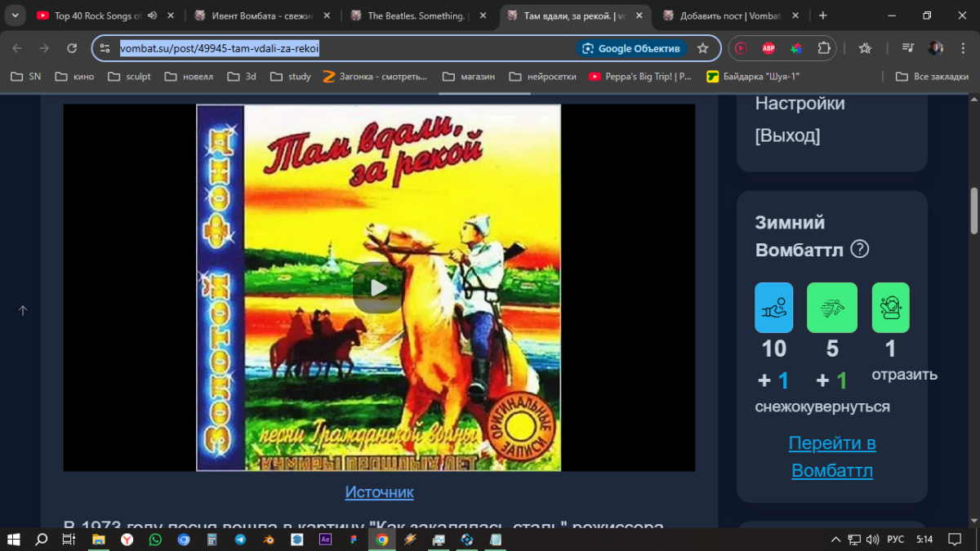This screenshot has width=980, height=551.
Task: Close the Ивент Вомбата tab
Action: pyautogui.click(x=327, y=16)
